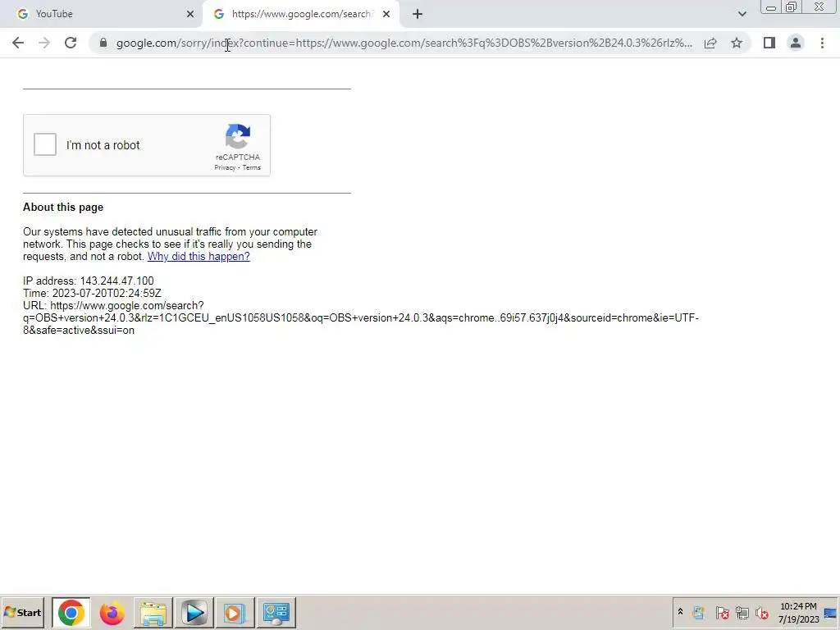Viewport: 840px width, 630px height.
Task: Launch Firefox from the taskbar
Action: tap(112, 612)
